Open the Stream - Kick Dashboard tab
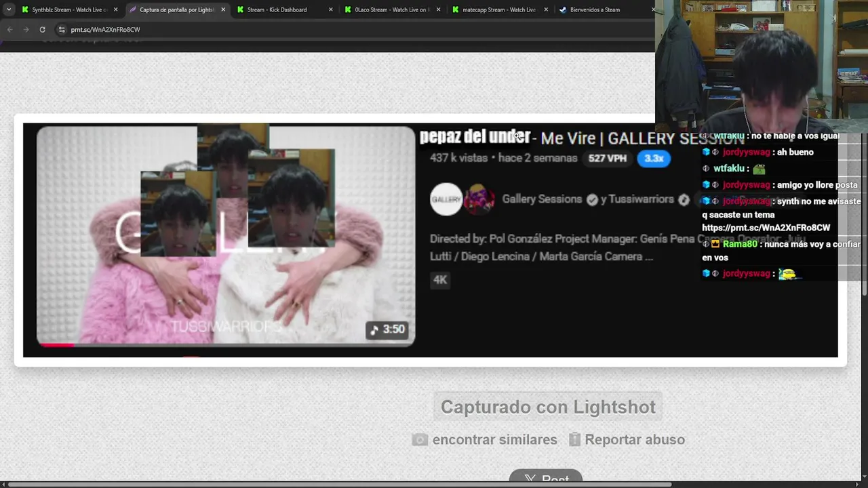The height and width of the screenshot is (488, 868). (284, 9)
